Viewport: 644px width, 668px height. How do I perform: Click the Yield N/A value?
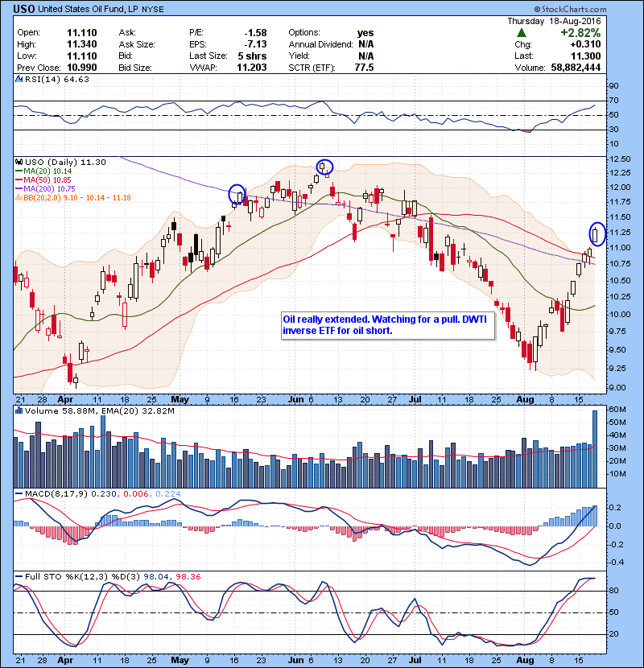[x=366, y=56]
